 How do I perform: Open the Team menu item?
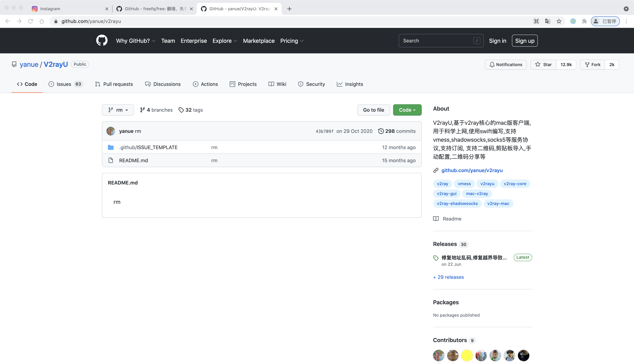coord(168,41)
